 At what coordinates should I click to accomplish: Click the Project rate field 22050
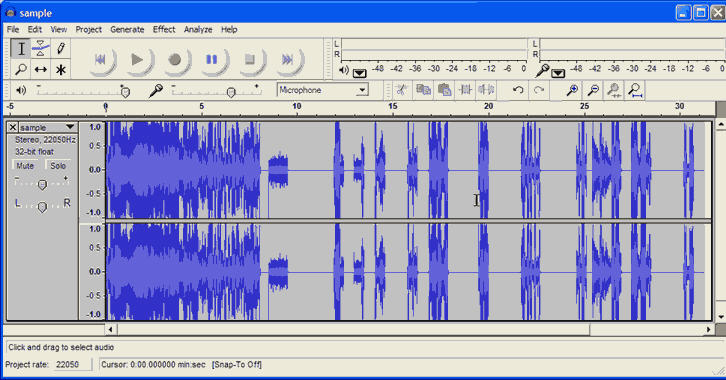click(x=72, y=365)
